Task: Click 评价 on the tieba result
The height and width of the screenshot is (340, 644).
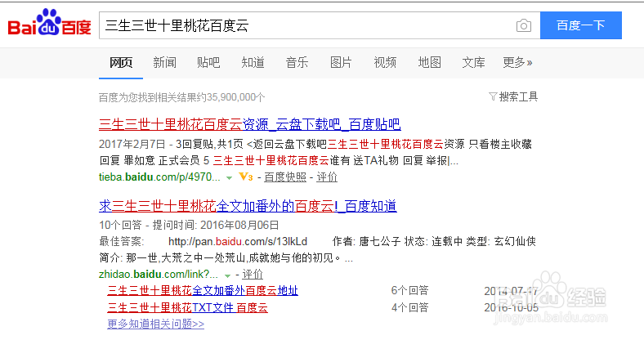Action: [x=327, y=177]
